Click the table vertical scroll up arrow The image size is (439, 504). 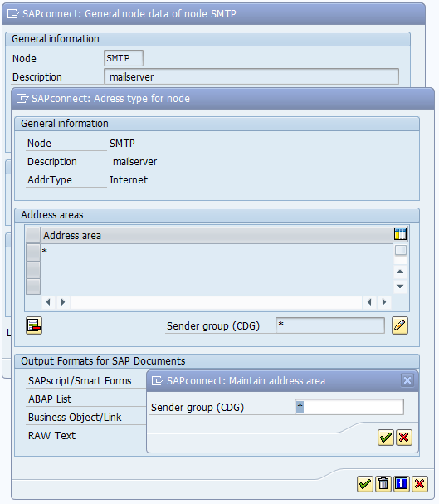400,272
